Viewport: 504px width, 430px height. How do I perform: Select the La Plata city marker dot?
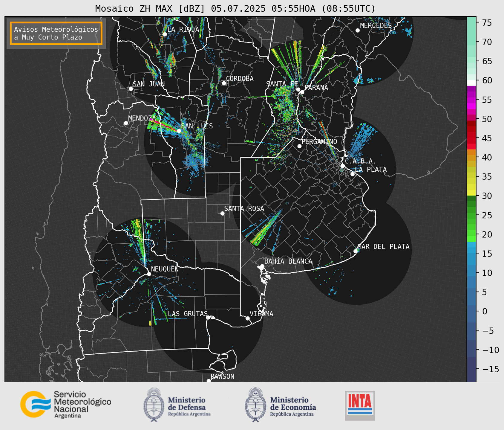click(353, 174)
